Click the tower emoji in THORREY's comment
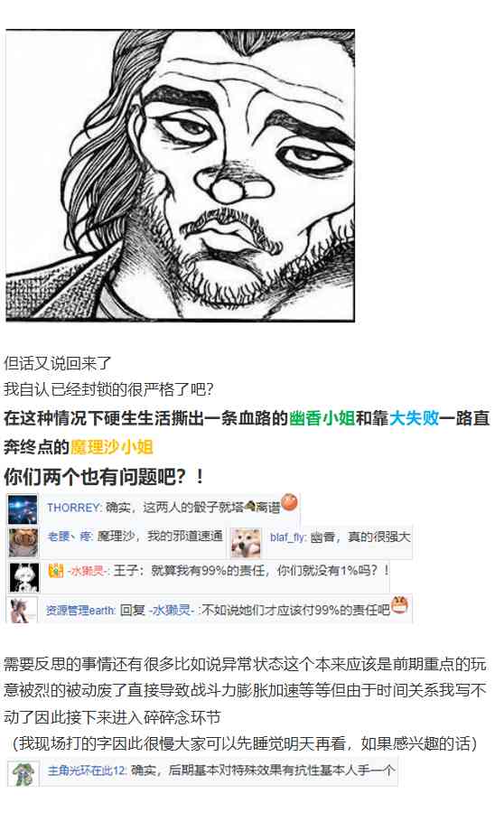The image size is (504, 831). [249, 508]
